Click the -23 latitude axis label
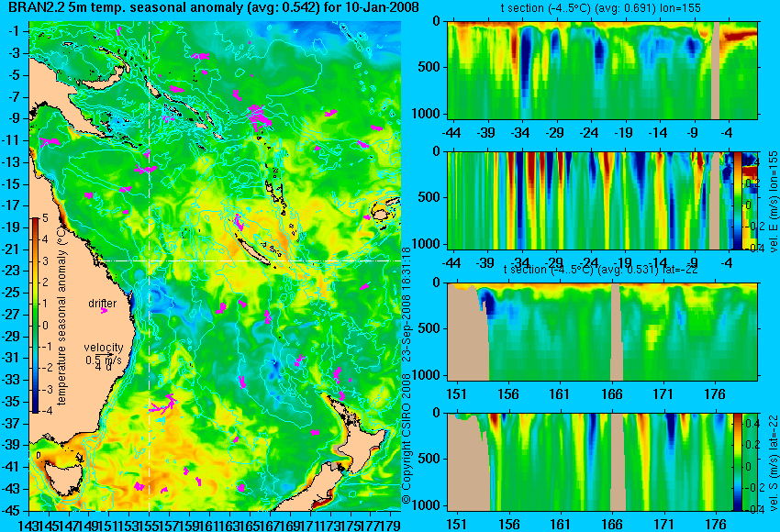This screenshot has height=532, width=780. click(13, 271)
